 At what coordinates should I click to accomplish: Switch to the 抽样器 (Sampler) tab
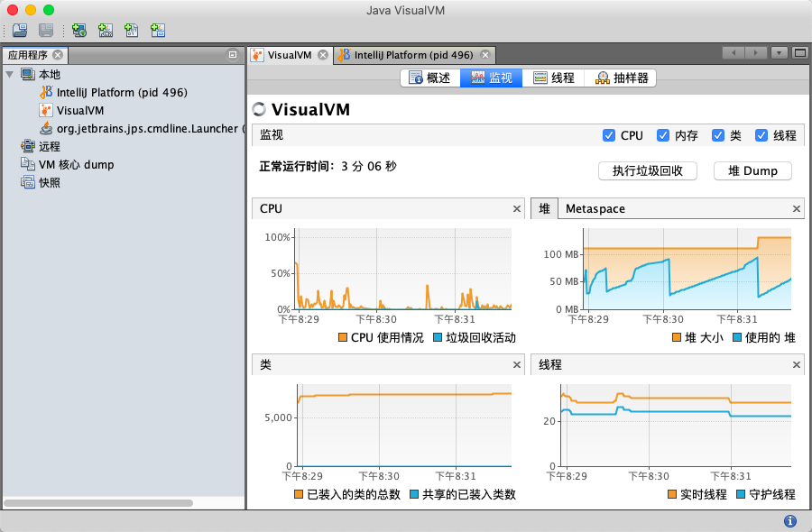click(621, 78)
